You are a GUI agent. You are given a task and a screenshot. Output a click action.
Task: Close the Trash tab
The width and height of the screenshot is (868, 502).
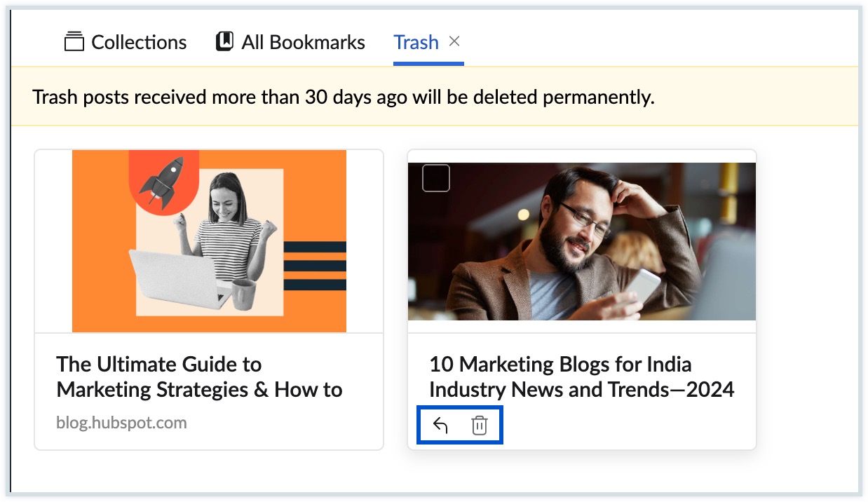click(x=454, y=41)
